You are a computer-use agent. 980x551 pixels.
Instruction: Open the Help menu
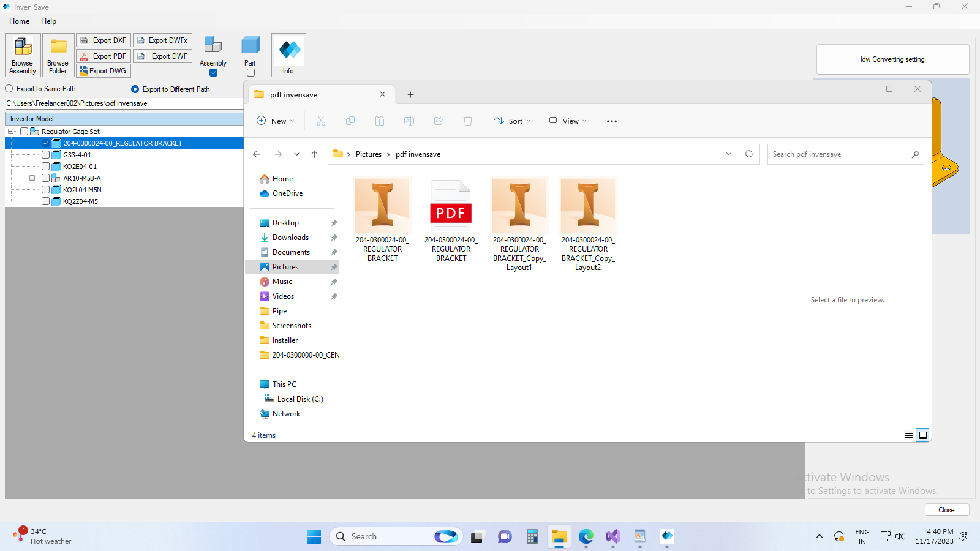[x=48, y=21]
